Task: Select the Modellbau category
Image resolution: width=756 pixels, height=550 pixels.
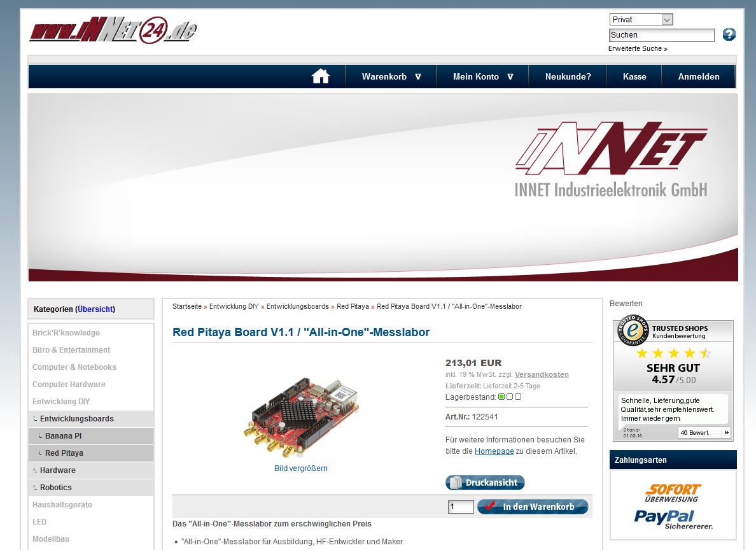Action: click(51, 539)
